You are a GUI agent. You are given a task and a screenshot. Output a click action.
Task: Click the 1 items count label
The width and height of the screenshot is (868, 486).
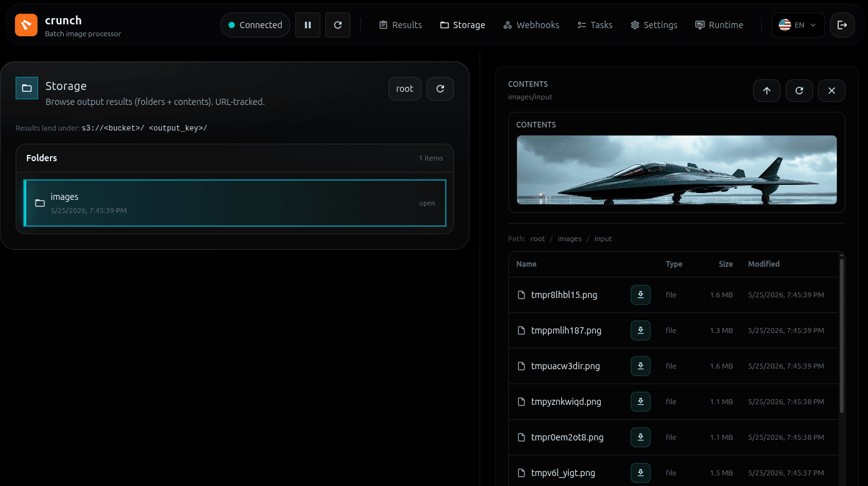point(431,158)
